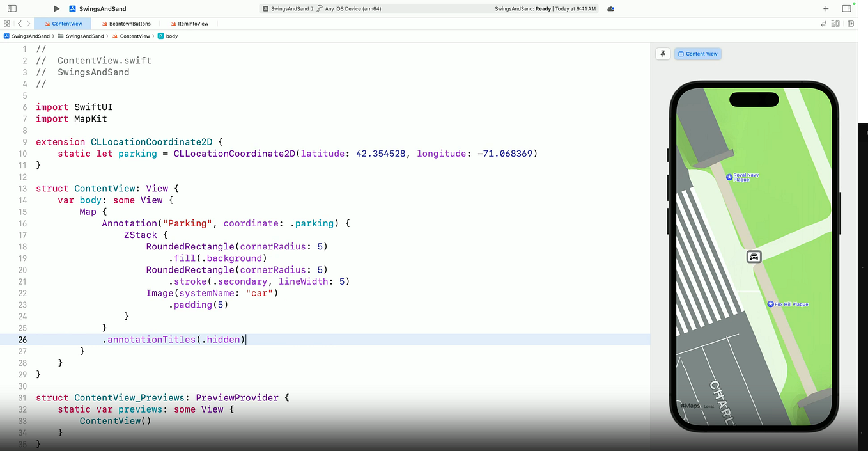Click the Xcode Cloud icon in the toolbar
Screen dimensions: 868x451
coord(608,8)
